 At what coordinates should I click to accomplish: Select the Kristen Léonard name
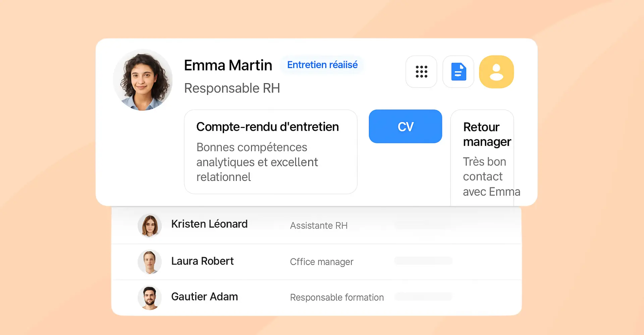(x=209, y=224)
